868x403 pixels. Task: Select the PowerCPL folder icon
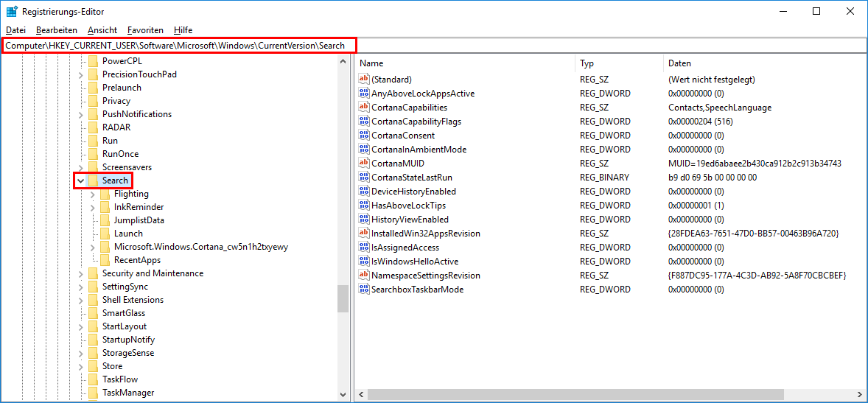93,61
